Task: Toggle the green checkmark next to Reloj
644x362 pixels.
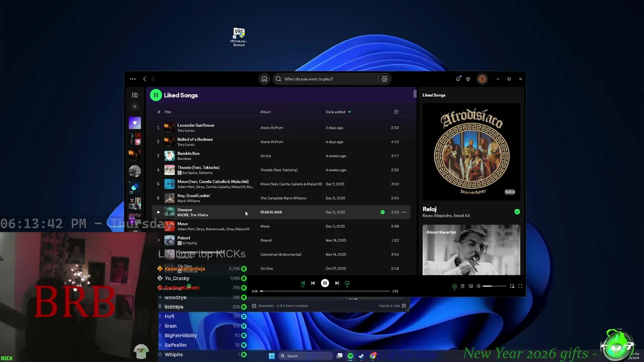Action: tap(517, 212)
